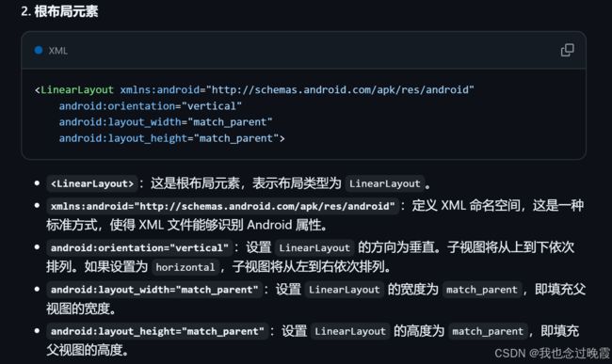
Task: Click the blue XML language dot
Action: point(39,50)
